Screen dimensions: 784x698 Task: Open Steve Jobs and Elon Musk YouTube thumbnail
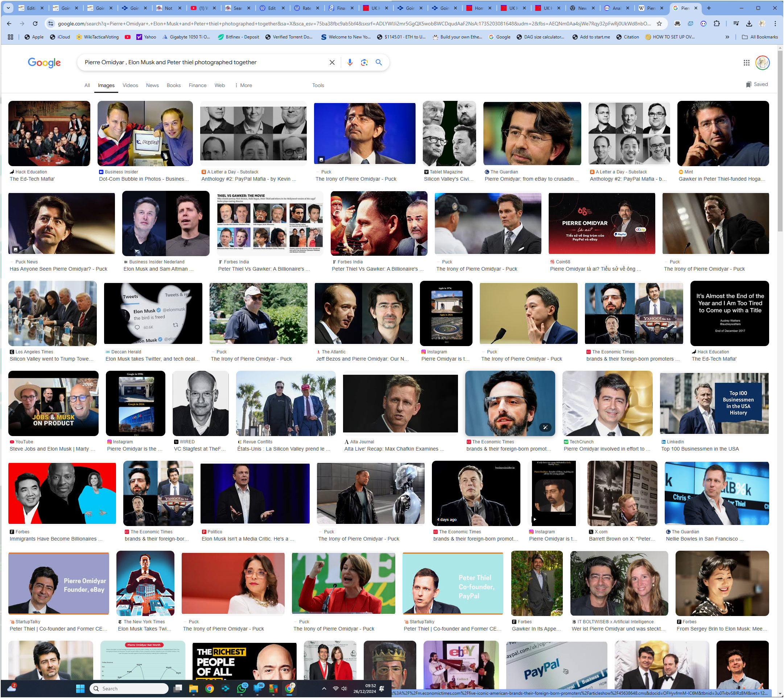pyautogui.click(x=53, y=403)
